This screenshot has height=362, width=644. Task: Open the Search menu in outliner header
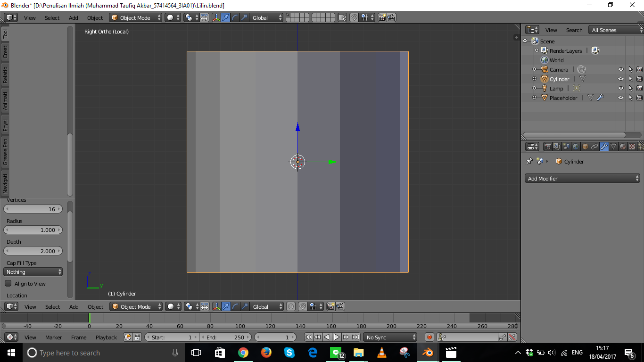[574, 30]
